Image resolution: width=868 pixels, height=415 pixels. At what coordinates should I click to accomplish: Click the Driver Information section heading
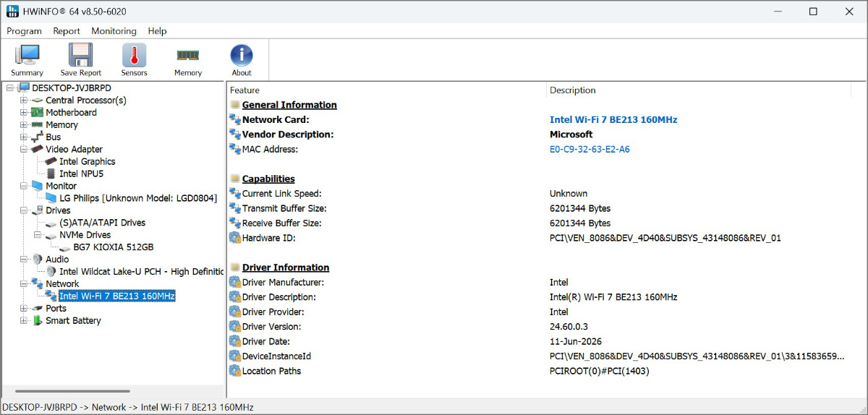click(x=286, y=268)
